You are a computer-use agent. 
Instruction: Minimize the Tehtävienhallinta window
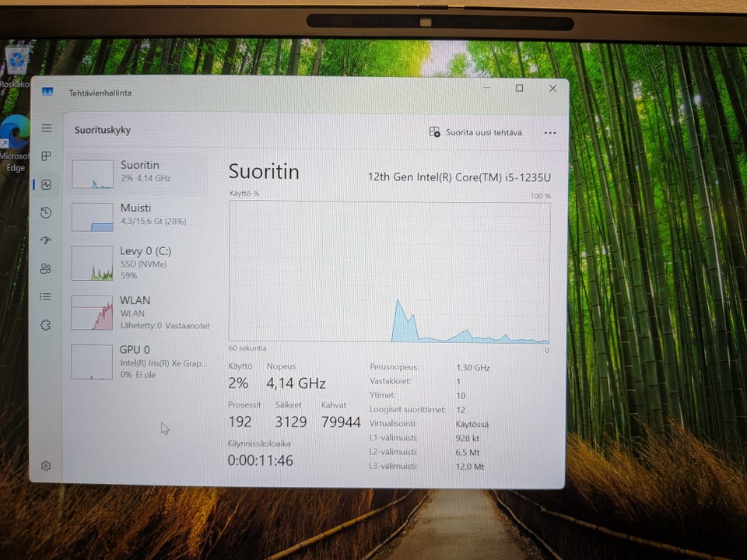(486, 88)
